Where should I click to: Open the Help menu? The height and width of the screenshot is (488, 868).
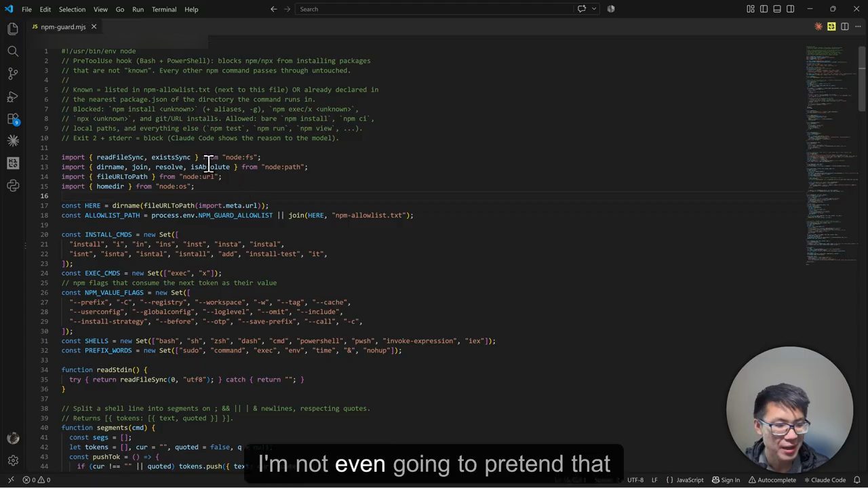pyautogui.click(x=191, y=9)
